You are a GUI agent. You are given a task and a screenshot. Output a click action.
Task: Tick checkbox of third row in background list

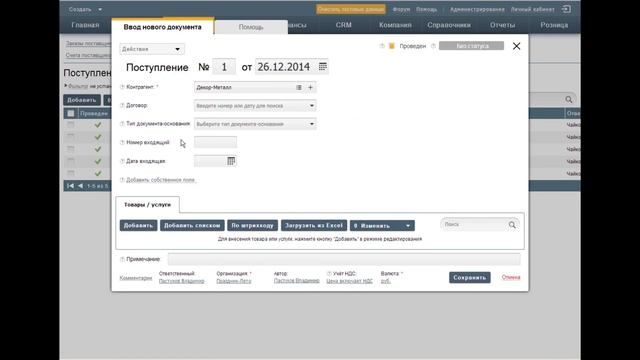click(x=71, y=149)
